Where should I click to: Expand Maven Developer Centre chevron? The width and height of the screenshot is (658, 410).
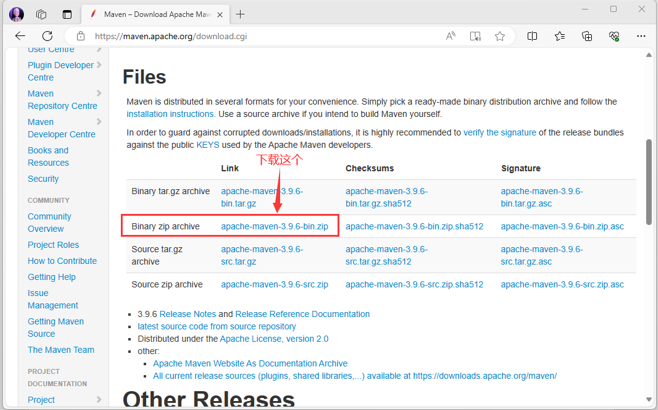(x=99, y=122)
